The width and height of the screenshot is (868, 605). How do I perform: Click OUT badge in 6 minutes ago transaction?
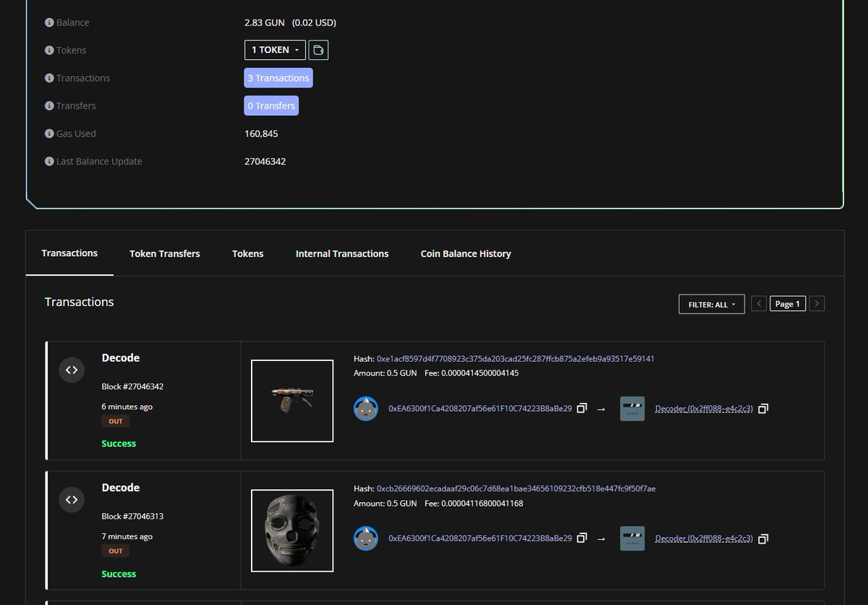tap(116, 421)
